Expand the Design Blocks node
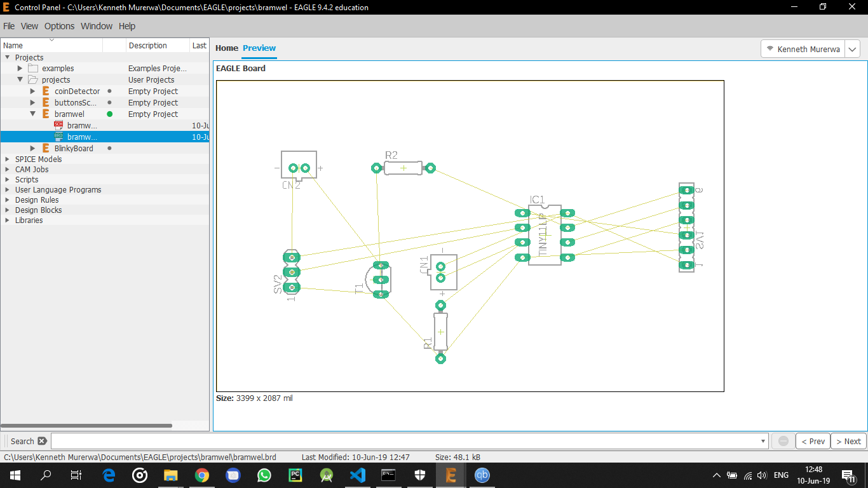The width and height of the screenshot is (868, 488). pos(7,210)
